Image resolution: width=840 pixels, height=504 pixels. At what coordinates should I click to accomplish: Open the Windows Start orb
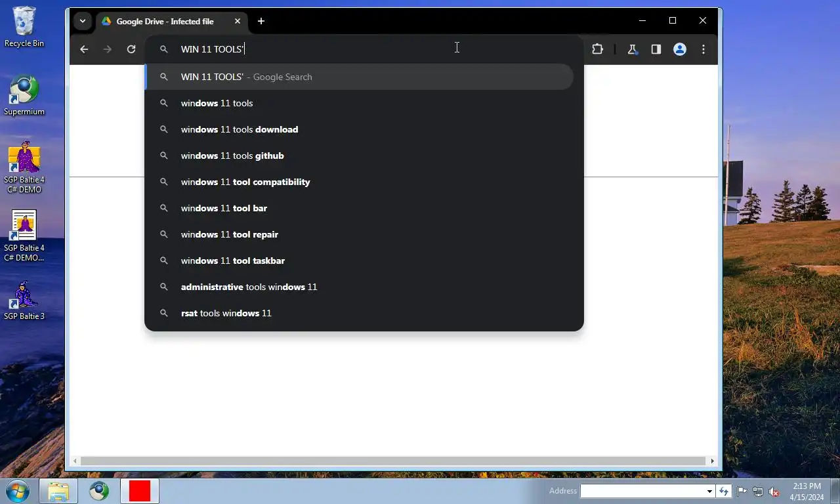coord(16,491)
